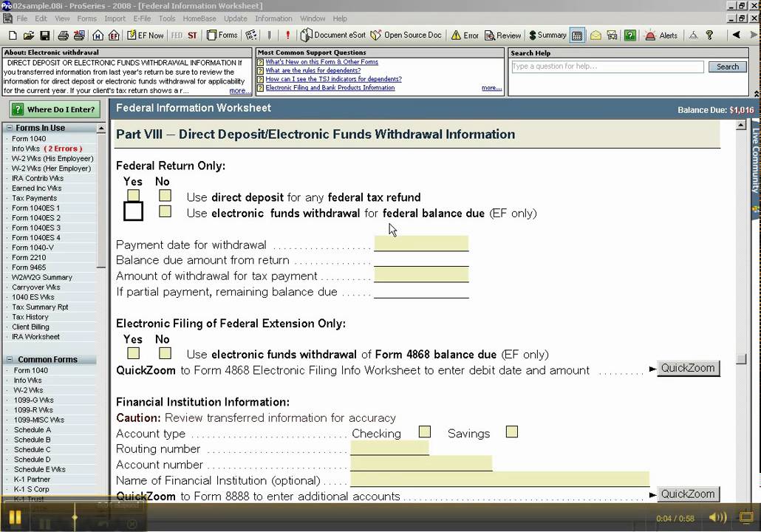The height and width of the screenshot is (532, 761).
Task: Click the yellow question mark toolbar icon
Action: (709, 35)
